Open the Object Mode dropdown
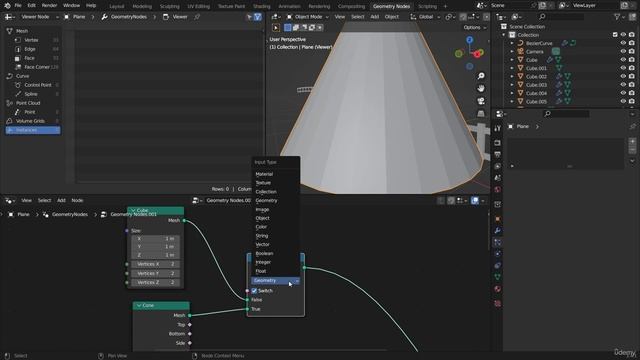The image size is (640, 360). (307, 17)
